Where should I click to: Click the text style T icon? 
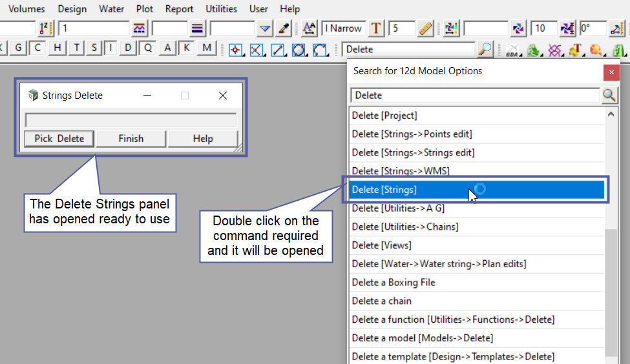pos(376,28)
